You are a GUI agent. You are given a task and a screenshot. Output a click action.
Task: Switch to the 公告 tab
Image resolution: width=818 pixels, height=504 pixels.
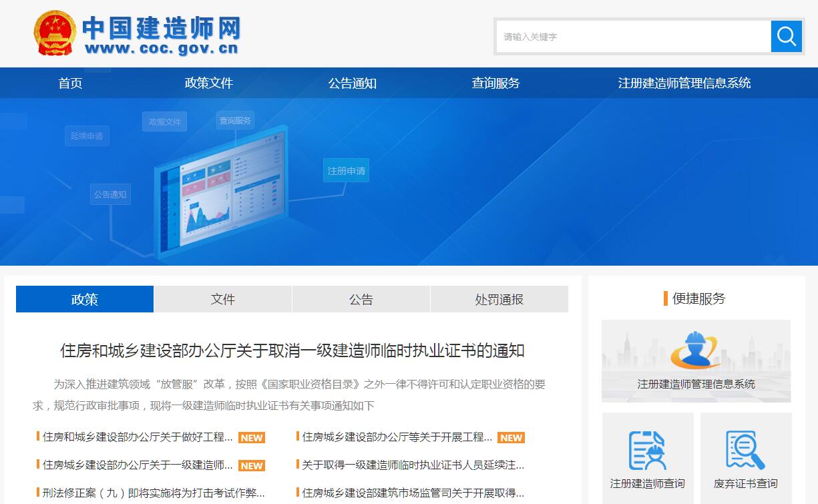[x=361, y=299]
